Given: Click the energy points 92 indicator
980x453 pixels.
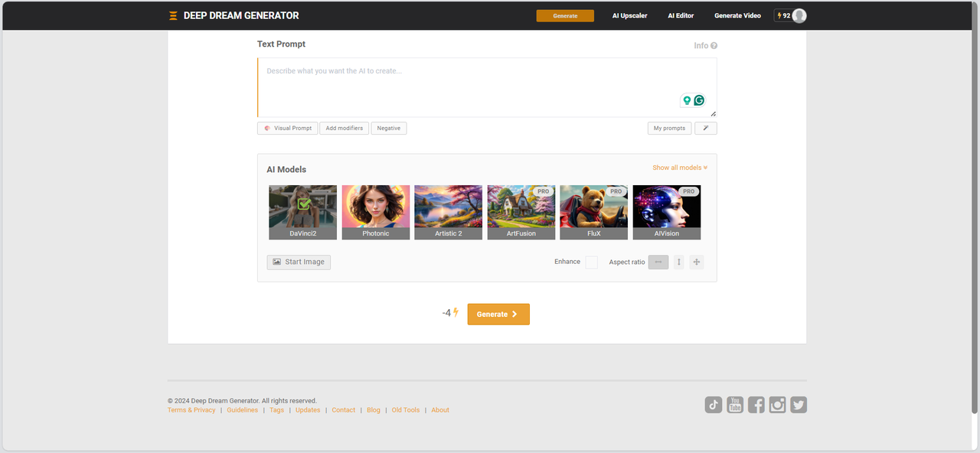Looking at the screenshot, I should [x=783, y=15].
